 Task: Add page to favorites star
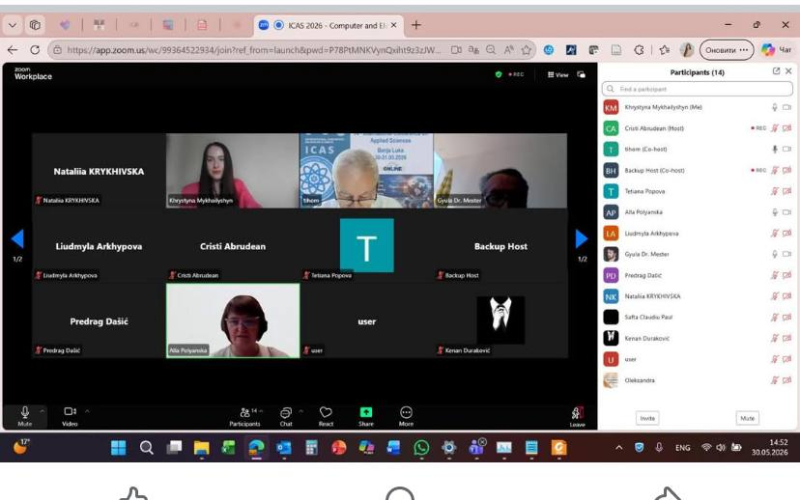526,50
